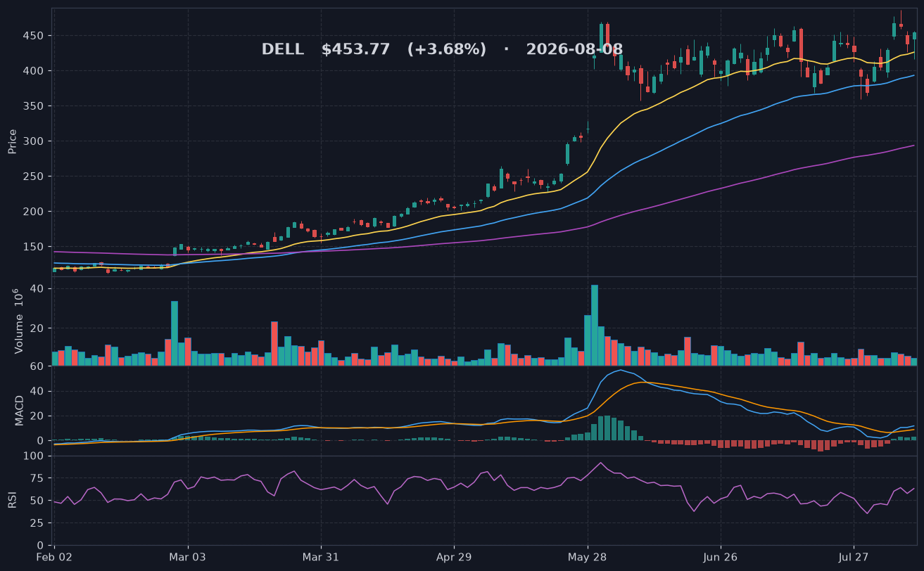Image resolution: width=924 pixels, height=571 pixels.
Task: Click the $453.77 price in the title
Action: (x=355, y=50)
